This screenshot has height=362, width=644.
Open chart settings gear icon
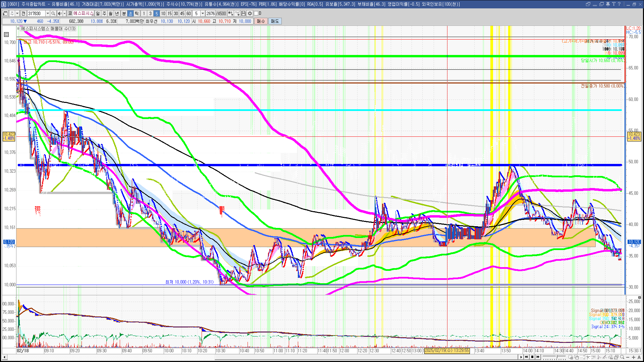click(x=250, y=13)
